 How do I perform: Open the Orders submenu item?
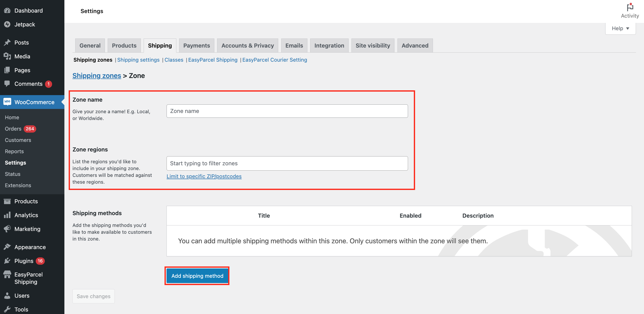[x=13, y=129]
